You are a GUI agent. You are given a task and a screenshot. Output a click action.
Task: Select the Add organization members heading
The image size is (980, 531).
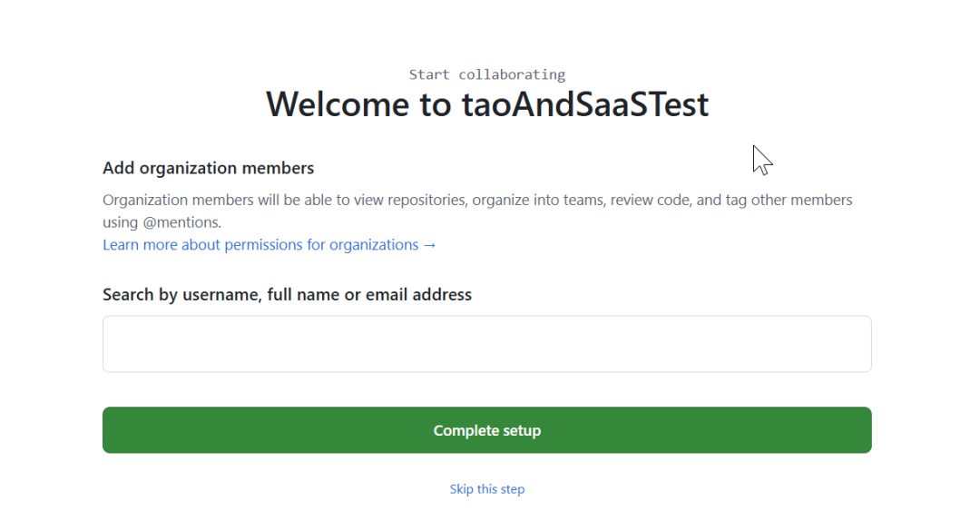tap(208, 168)
